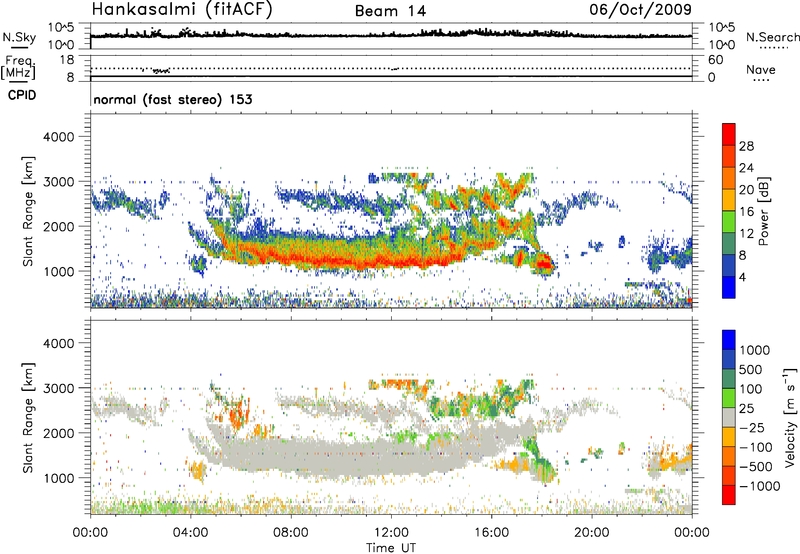
Task: Pick the top blue segment of Velocity colorbar
Action: click(x=729, y=340)
